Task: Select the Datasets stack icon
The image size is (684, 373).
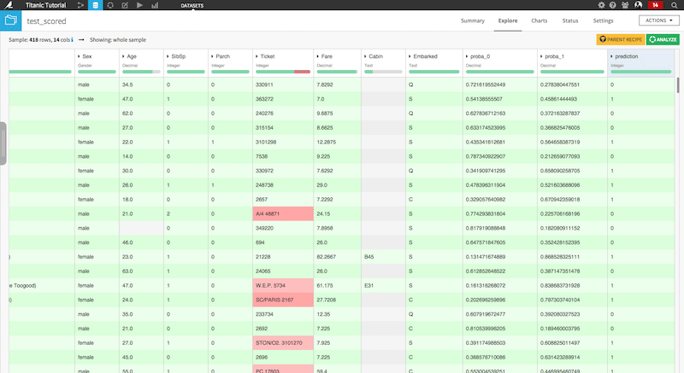Action: click(x=95, y=5)
